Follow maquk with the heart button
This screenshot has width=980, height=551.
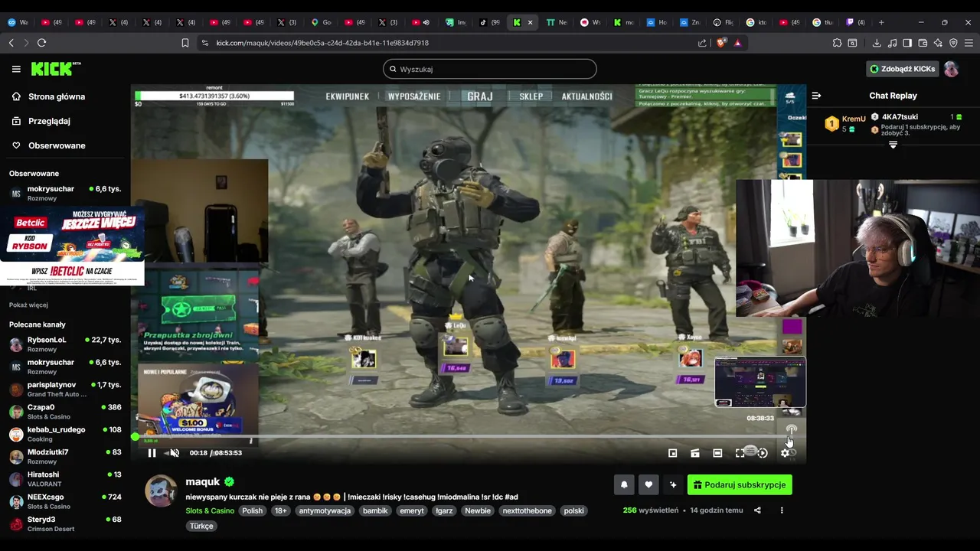[x=648, y=484]
